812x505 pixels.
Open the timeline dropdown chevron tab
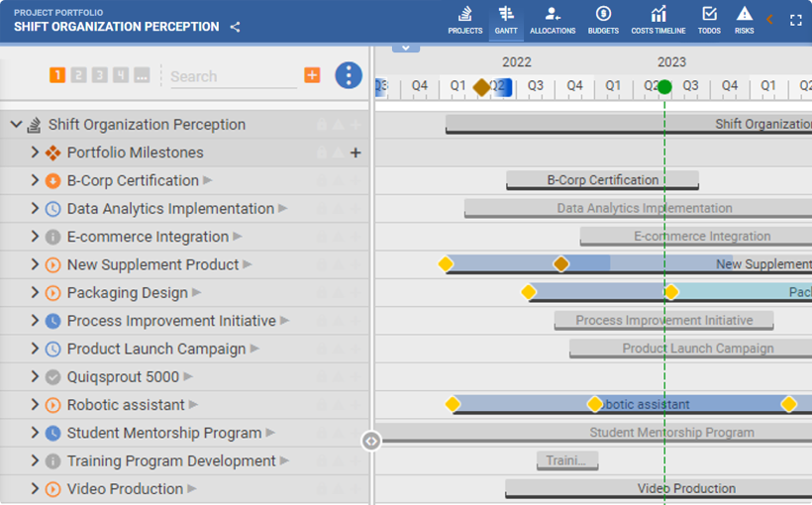[405, 48]
